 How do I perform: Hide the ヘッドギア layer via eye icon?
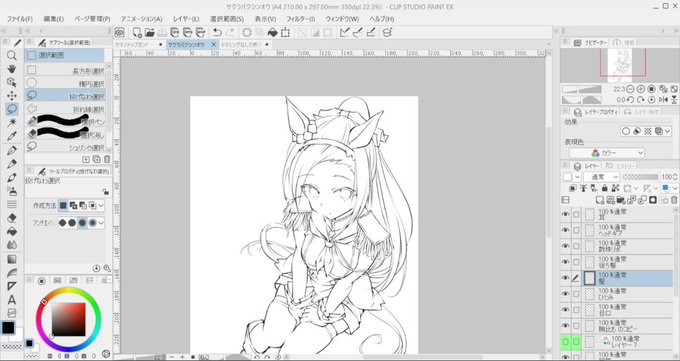pyautogui.click(x=565, y=230)
